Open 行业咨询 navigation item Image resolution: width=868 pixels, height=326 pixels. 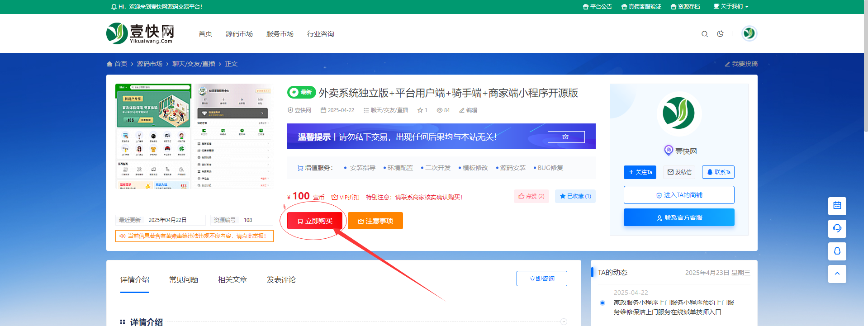click(321, 34)
